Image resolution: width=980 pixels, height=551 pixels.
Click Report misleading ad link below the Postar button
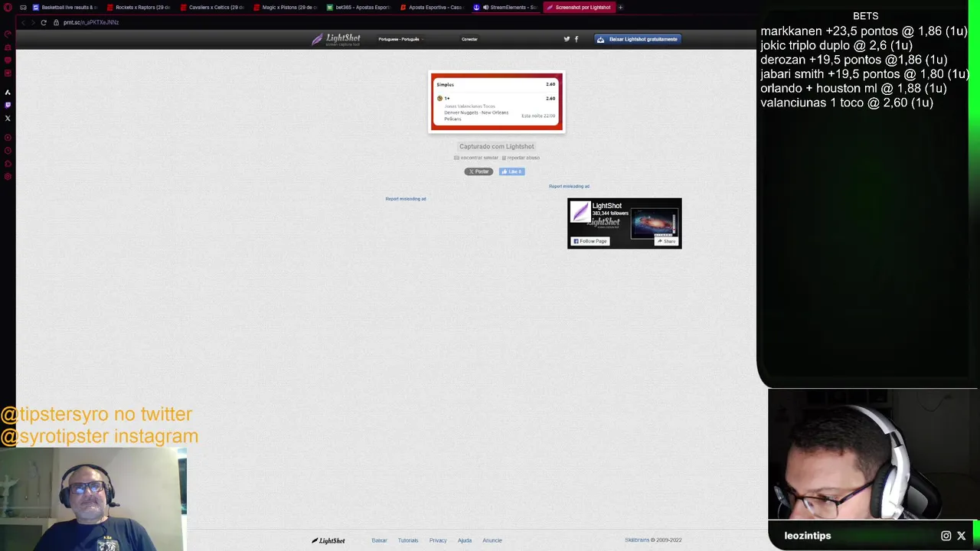pyautogui.click(x=406, y=199)
